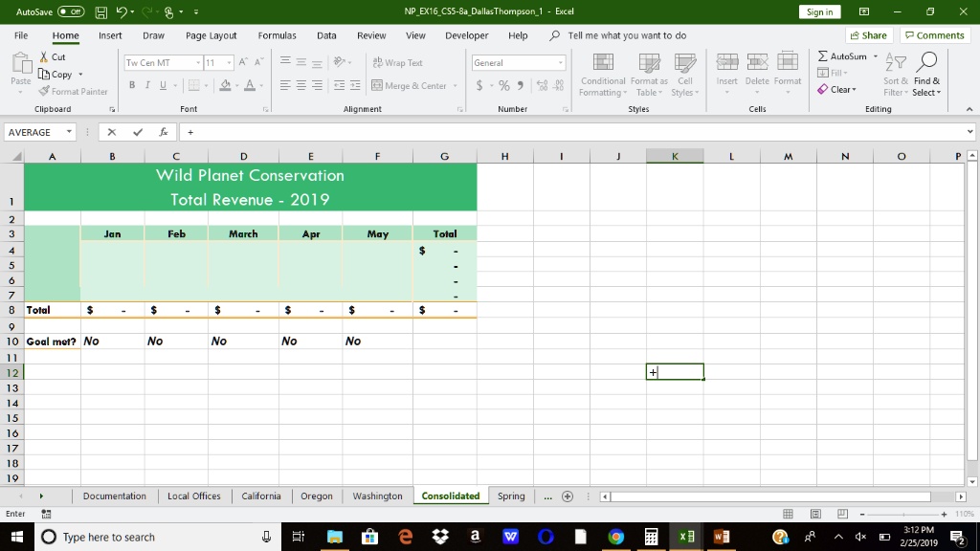Click the New sheet plus button
The image size is (980, 551).
(568, 496)
